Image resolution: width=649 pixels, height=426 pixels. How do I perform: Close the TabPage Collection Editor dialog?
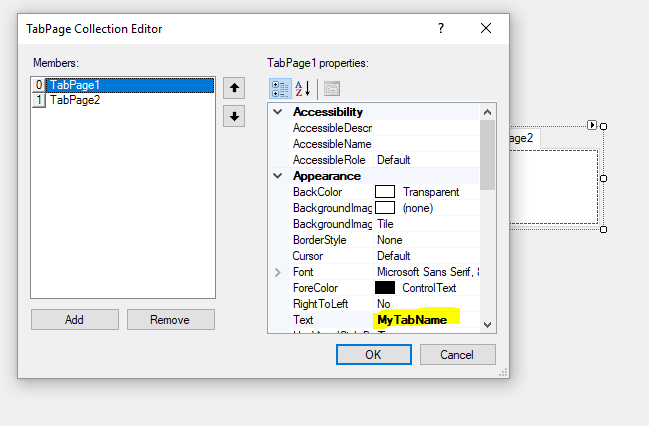tap(486, 28)
